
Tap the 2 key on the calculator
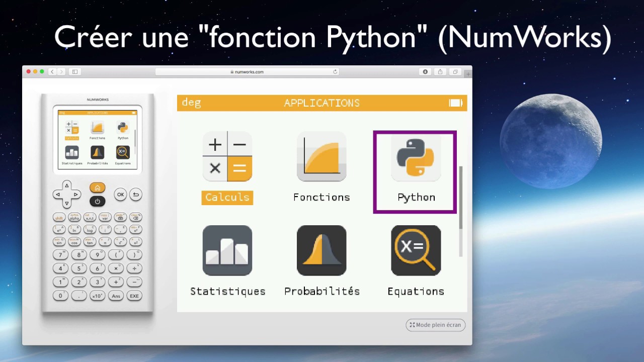tap(79, 282)
